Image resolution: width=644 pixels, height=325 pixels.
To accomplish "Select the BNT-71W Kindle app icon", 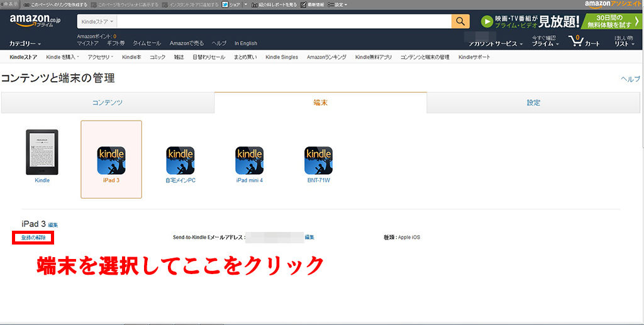I will 318,160.
